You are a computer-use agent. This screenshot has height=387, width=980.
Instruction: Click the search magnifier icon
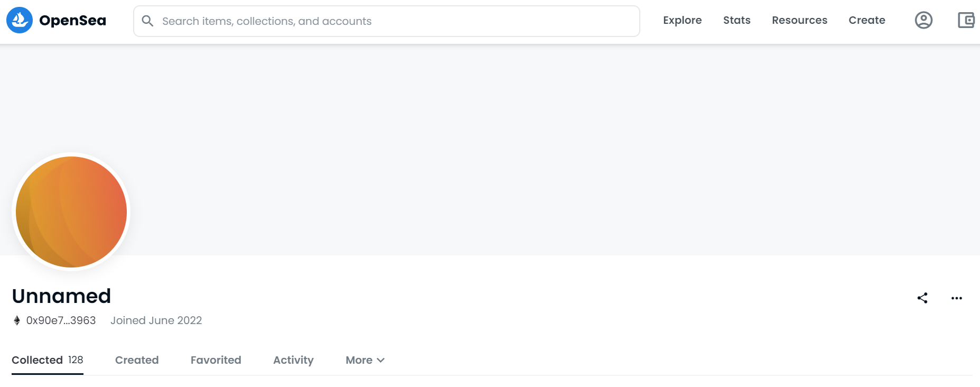point(148,21)
